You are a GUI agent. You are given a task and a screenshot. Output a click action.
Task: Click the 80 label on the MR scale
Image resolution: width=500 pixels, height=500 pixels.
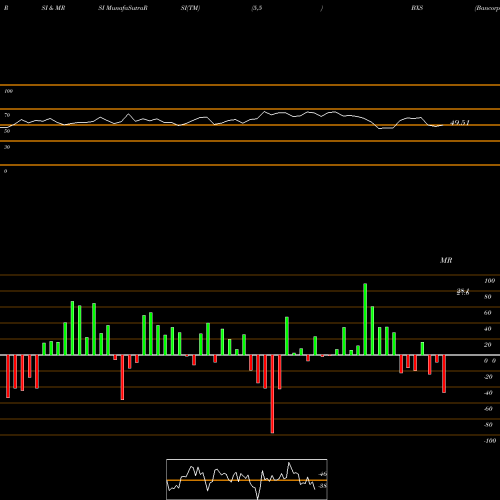tap(488, 297)
